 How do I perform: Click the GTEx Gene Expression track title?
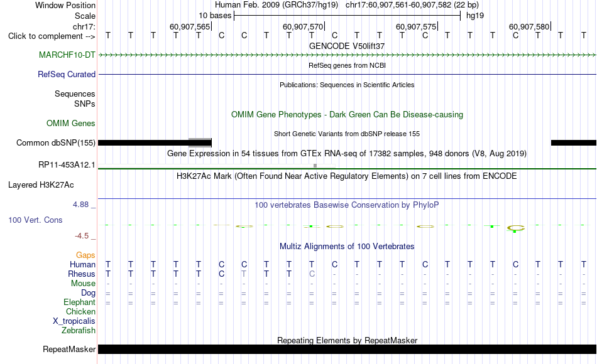point(347,154)
